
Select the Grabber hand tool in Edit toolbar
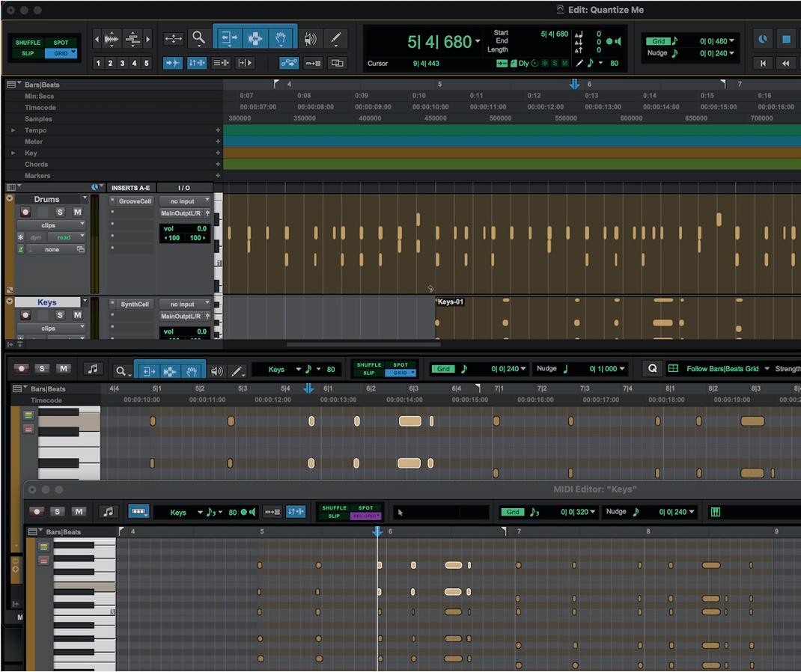[281, 37]
